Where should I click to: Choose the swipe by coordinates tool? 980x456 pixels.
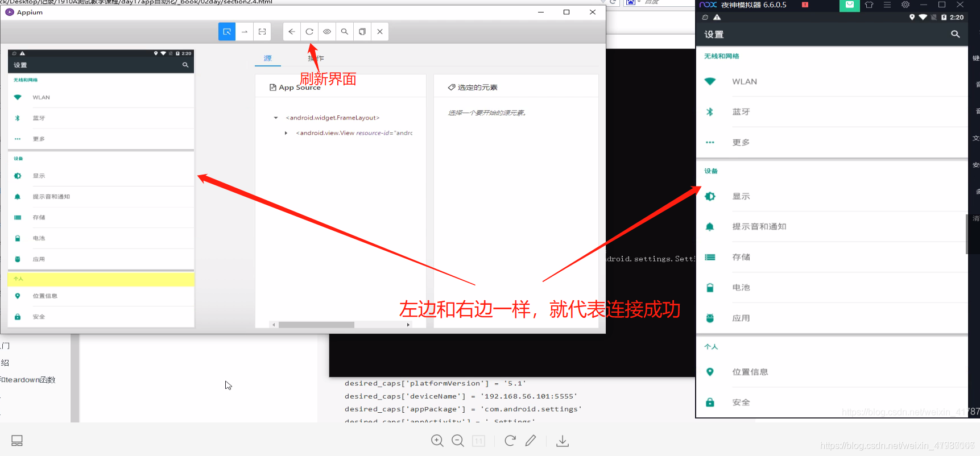click(x=245, y=32)
